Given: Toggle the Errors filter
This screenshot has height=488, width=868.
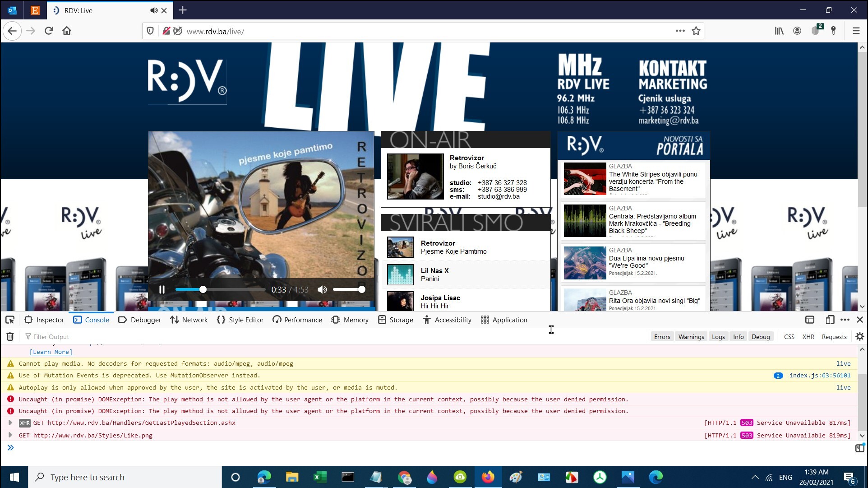Looking at the screenshot, I should (x=662, y=337).
